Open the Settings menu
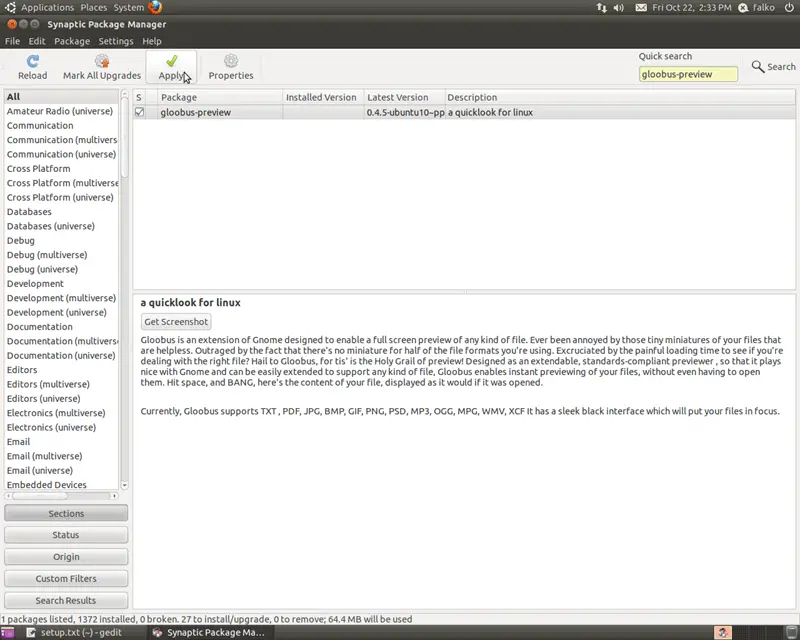The height and width of the screenshot is (640, 800). click(x=116, y=41)
